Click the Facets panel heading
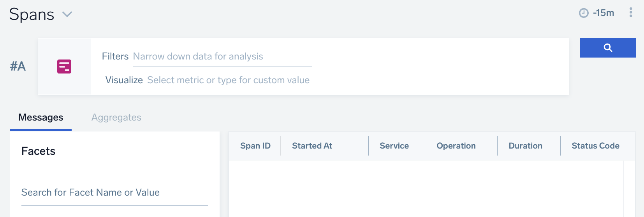Screen dimensions: 644x217 pyautogui.click(x=38, y=151)
